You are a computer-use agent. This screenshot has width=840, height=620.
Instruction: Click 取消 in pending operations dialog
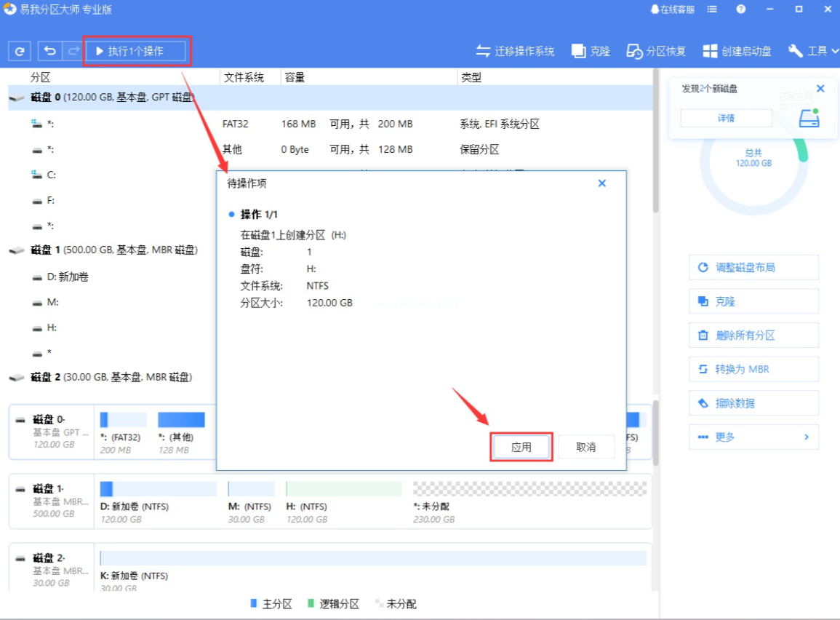pyautogui.click(x=585, y=448)
